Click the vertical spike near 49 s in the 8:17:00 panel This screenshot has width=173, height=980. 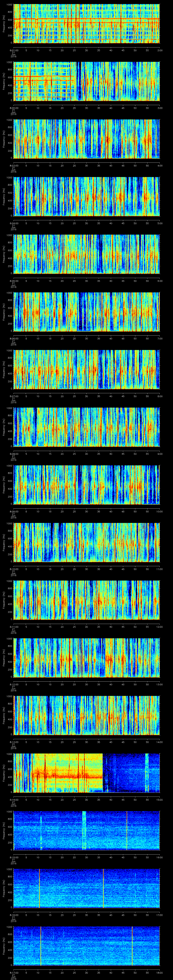[132, 946]
